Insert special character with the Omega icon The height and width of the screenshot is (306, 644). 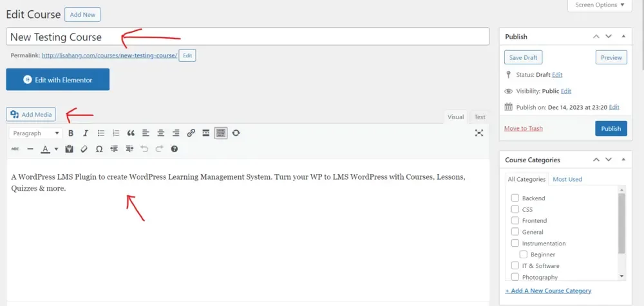99,149
